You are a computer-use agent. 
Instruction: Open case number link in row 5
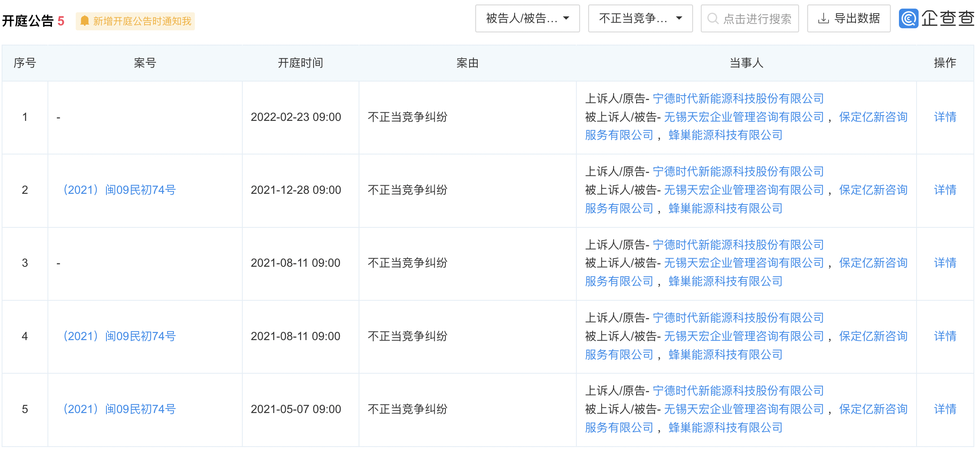(x=119, y=409)
